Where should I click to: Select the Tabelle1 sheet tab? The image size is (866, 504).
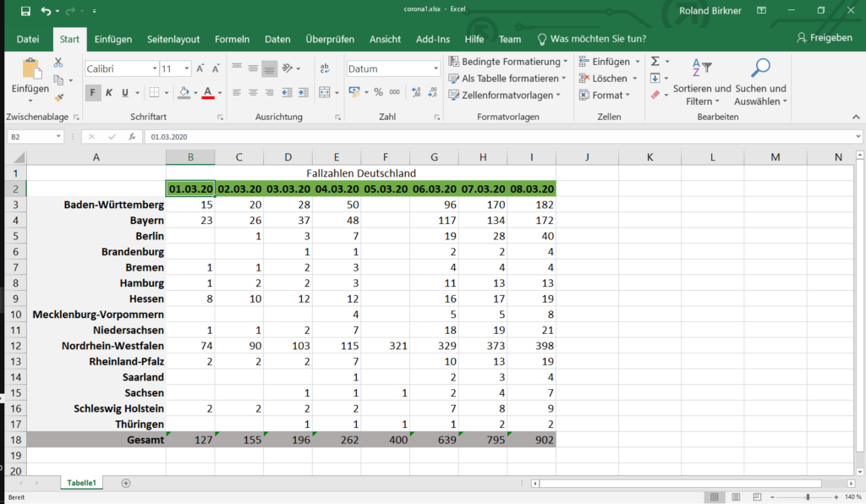click(x=81, y=482)
